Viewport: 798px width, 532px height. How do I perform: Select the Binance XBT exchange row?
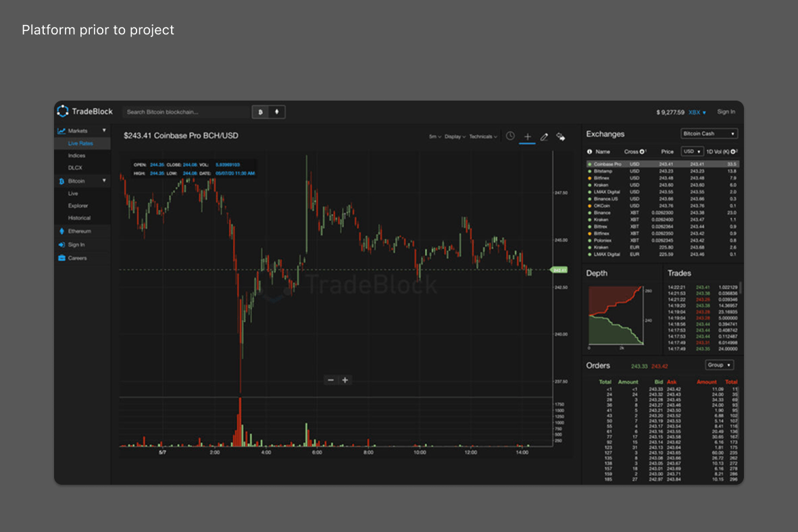pos(663,213)
